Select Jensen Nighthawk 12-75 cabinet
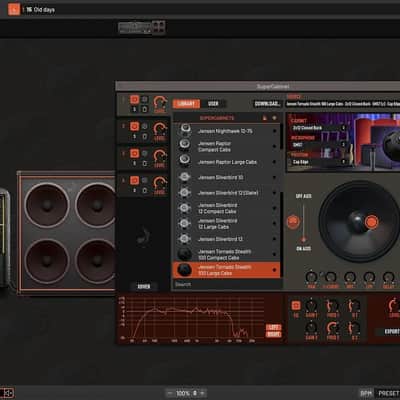Image resolution: width=400 pixels, height=400 pixels. 227,131
